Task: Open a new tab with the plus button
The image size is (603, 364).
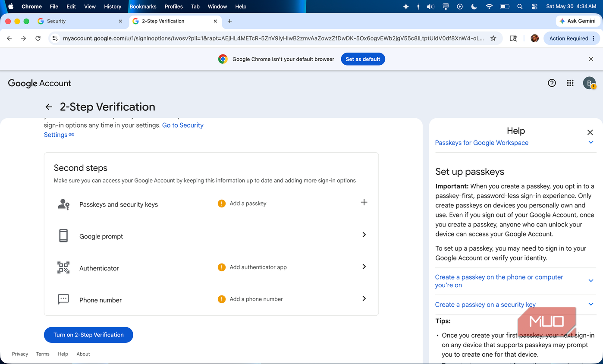Action: point(229,21)
